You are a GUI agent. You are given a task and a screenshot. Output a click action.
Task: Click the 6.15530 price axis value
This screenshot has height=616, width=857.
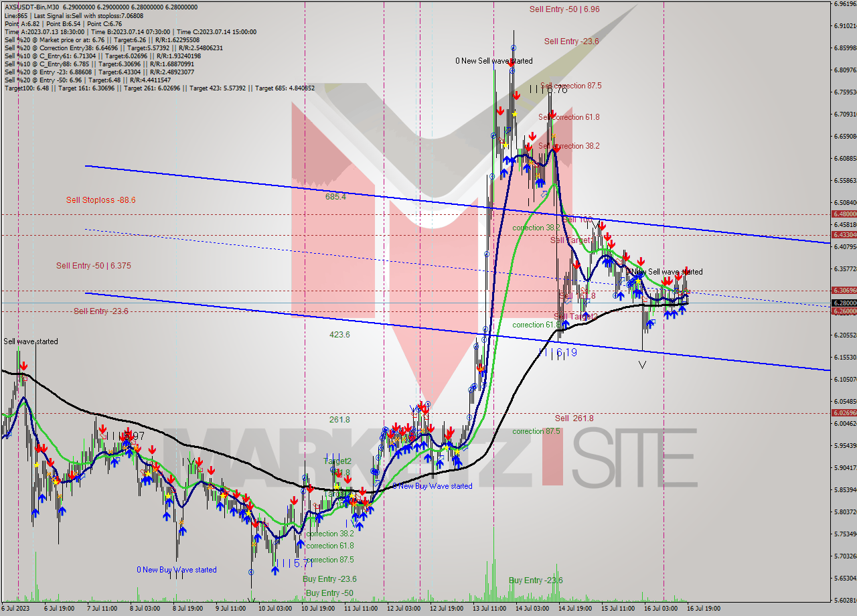point(845,357)
